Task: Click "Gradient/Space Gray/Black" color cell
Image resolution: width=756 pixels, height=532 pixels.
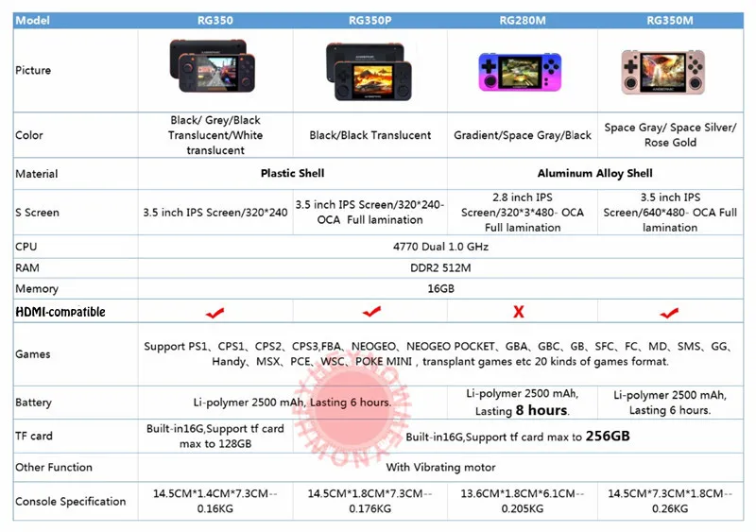Action: pyautogui.click(x=523, y=135)
